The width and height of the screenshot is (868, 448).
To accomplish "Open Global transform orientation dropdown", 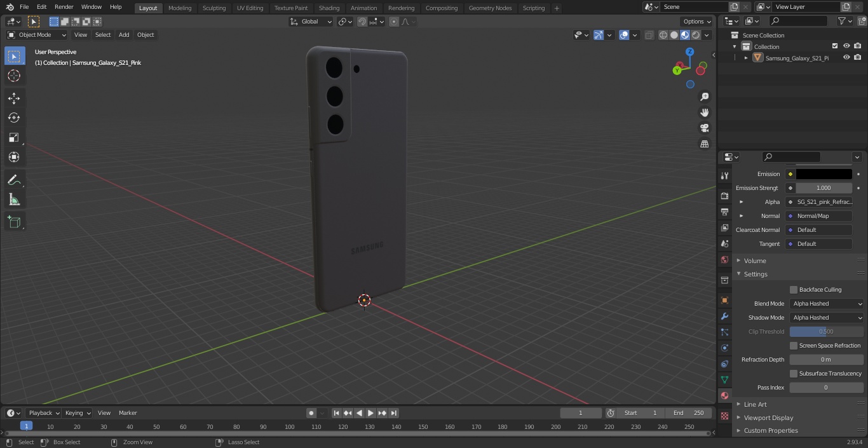I will (311, 22).
